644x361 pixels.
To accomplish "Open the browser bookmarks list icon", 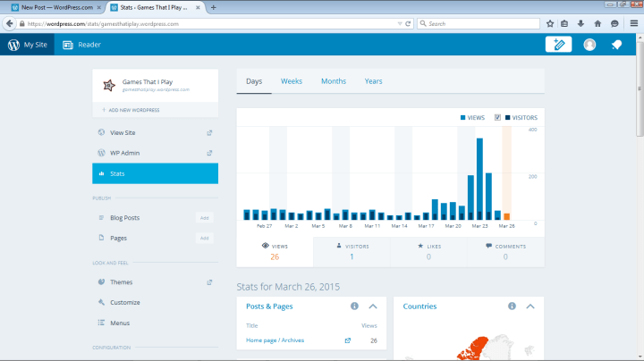I will [564, 24].
